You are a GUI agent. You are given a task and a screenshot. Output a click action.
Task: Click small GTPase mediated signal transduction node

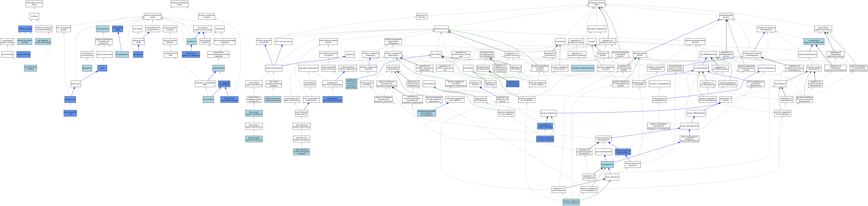pos(254,99)
